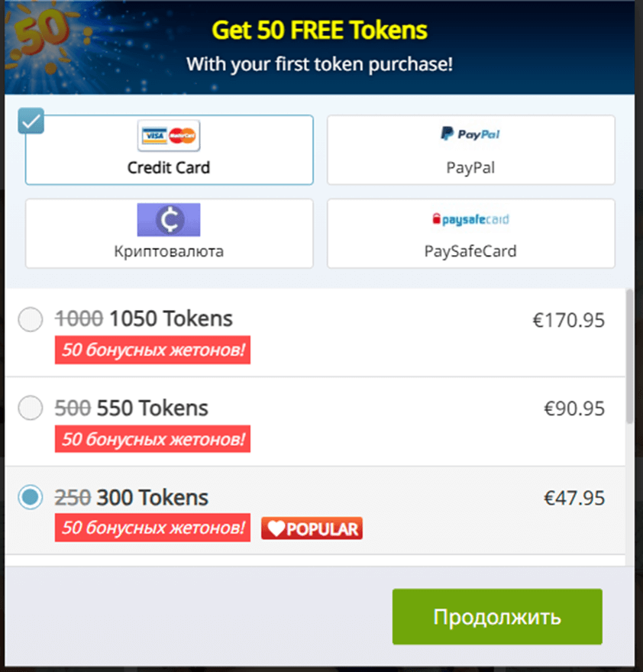This screenshot has height=672, width=643.
Task: Choose the PayPal payment method label
Action: [x=470, y=167]
